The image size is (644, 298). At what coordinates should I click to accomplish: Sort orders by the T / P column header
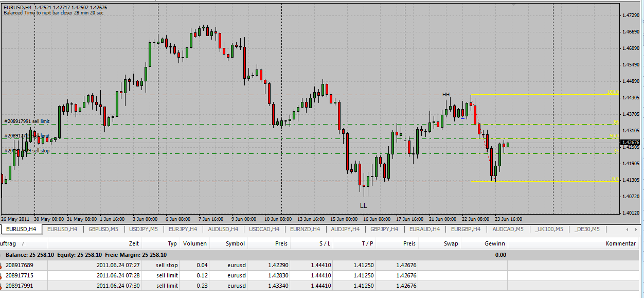pyautogui.click(x=354, y=243)
